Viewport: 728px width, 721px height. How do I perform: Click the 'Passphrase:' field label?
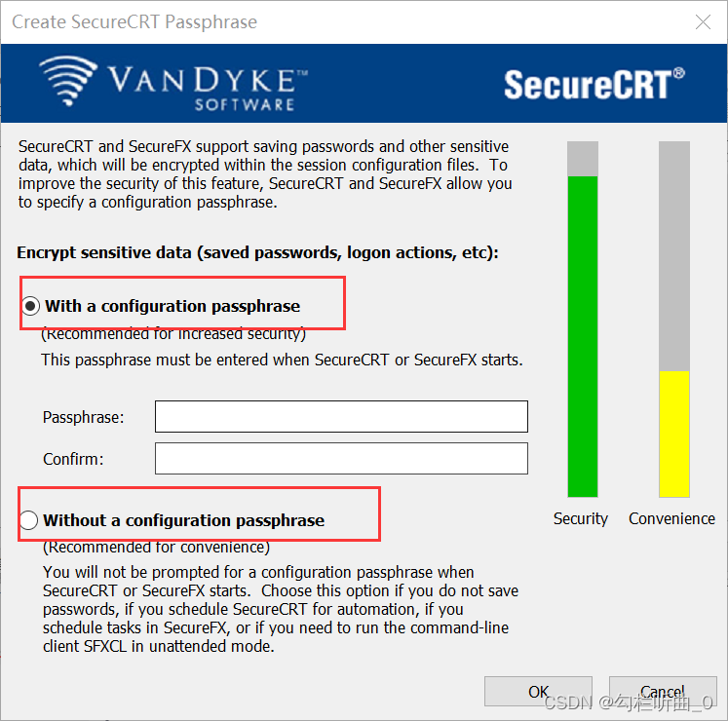(83, 417)
